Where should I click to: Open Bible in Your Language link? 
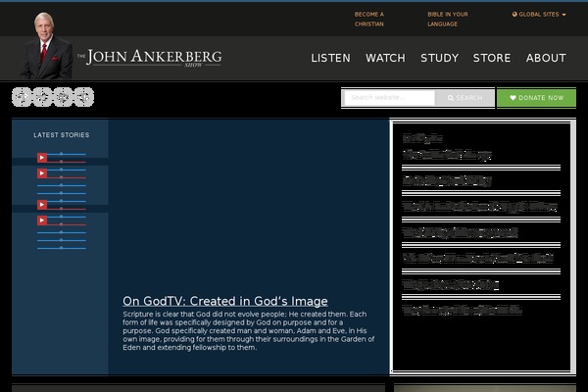pyautogui.click(x=448, y=20)
